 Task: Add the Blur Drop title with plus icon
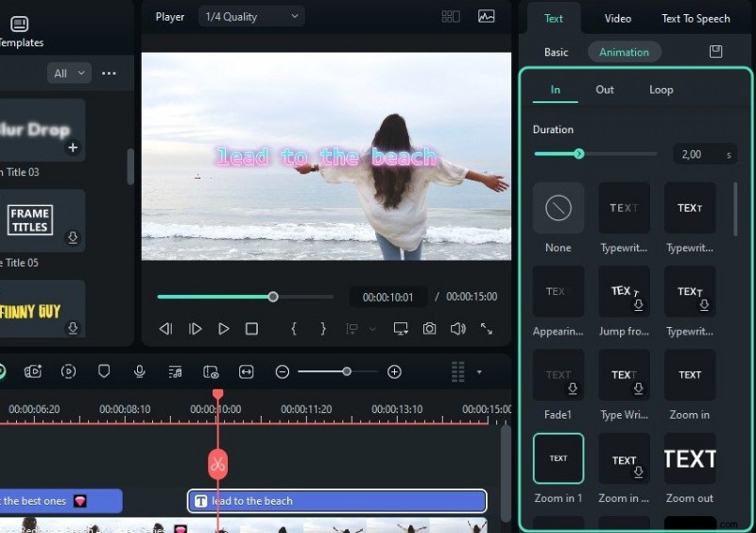[x=73, y=147]
